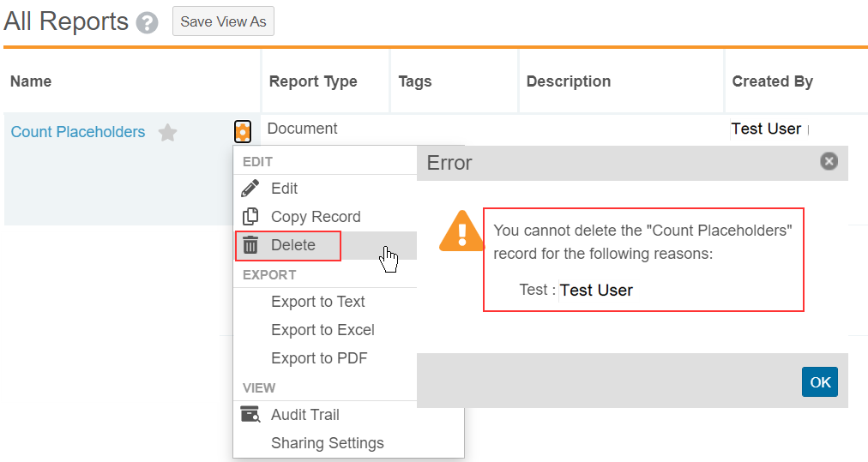Click the help question mark icon
Image resolution: width=868 pixels, height=462 pixels.
148,23
